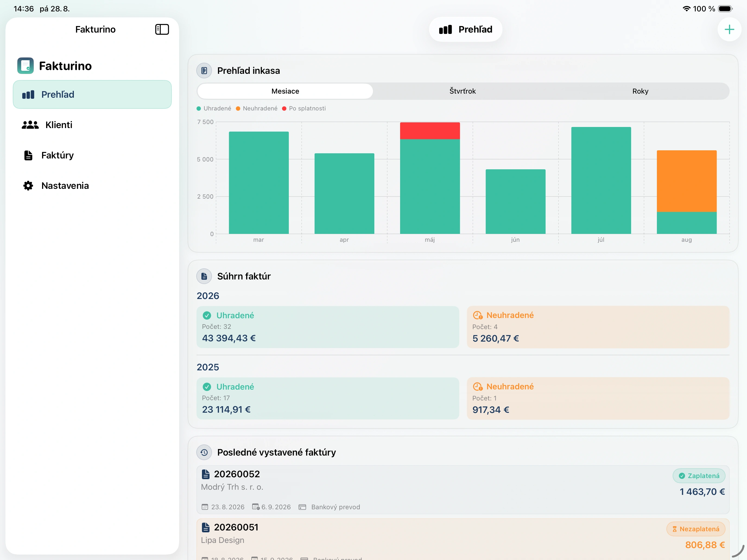Open the 2026 Uhradené summary card
Viewport: 747px width, 560px height.
pos(328,327)
